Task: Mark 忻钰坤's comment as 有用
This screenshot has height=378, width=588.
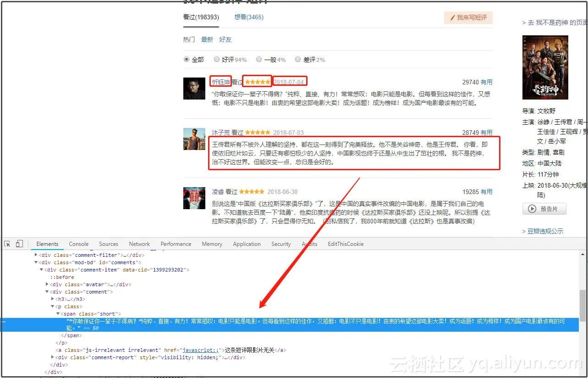Action: [x=486, y=82]
